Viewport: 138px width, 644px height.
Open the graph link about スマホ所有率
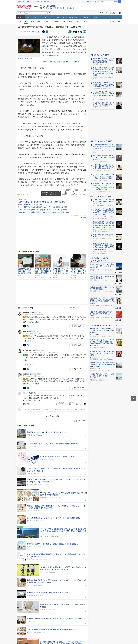pos(61,62)
